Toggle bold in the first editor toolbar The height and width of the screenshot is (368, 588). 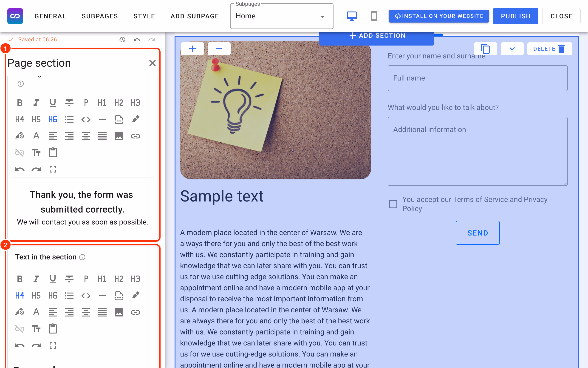[x=20, y=103]
